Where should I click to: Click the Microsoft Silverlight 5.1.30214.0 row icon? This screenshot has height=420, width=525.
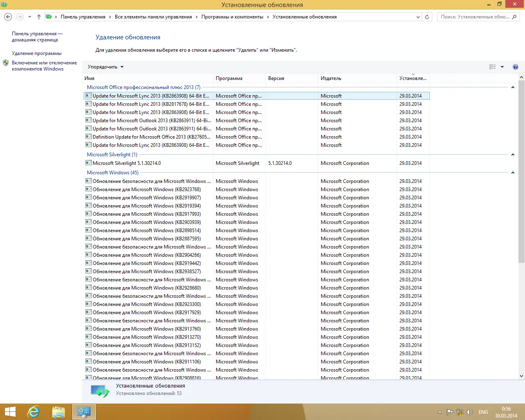coord(89,163)
